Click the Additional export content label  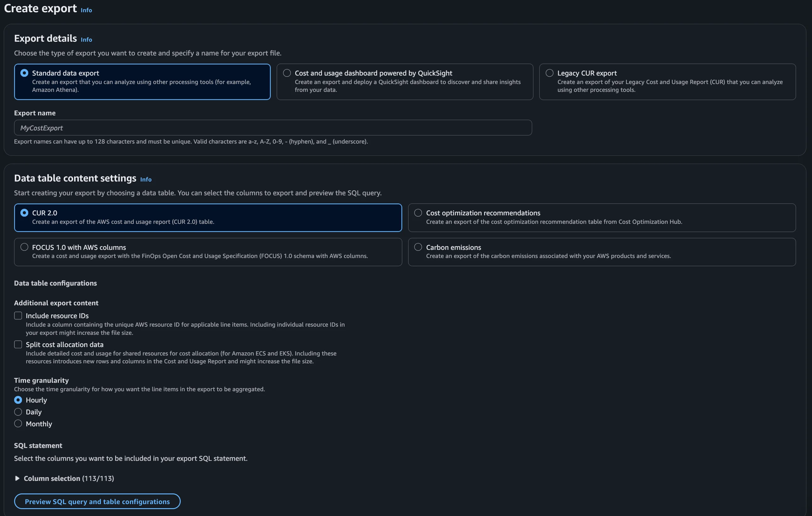56,303
